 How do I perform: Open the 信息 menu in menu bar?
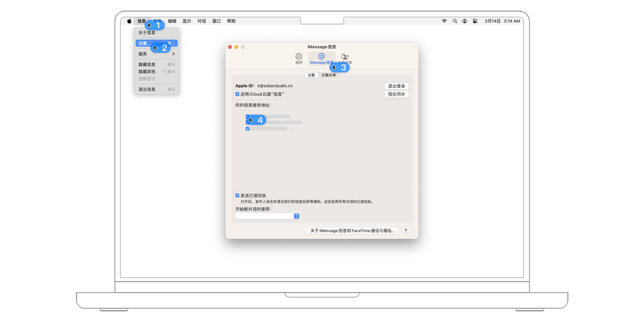[141, 21]
